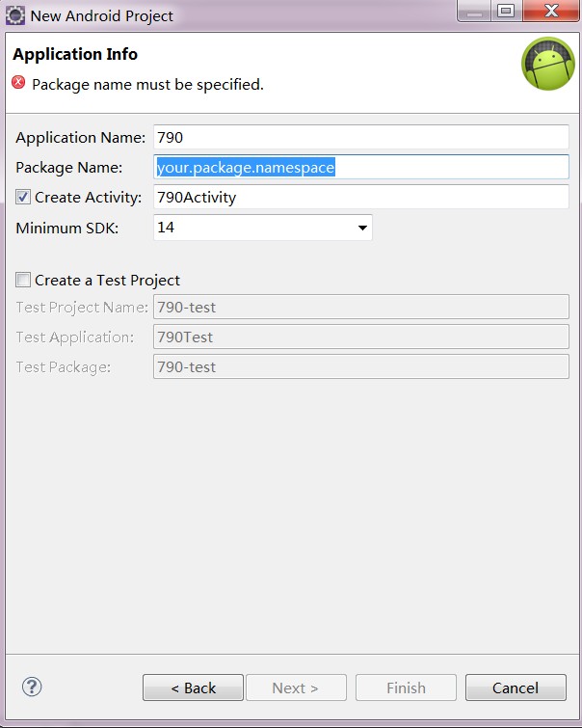Maximize the New Android Project dialog
Screen dimensions: 582x728
point(505,12)
